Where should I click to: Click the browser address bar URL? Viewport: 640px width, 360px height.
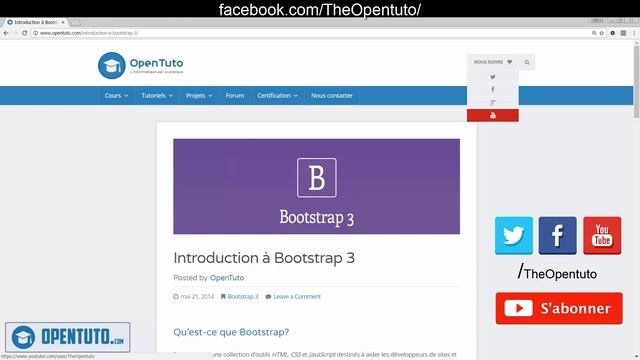point(89,33)
